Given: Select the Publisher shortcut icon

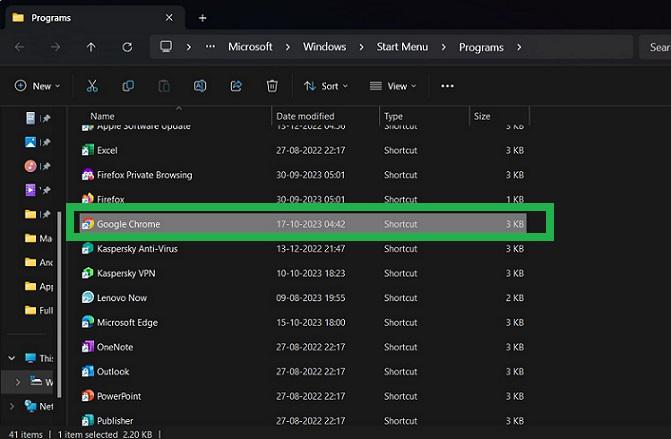Looking at the screenshot, I should coord(88,420).
